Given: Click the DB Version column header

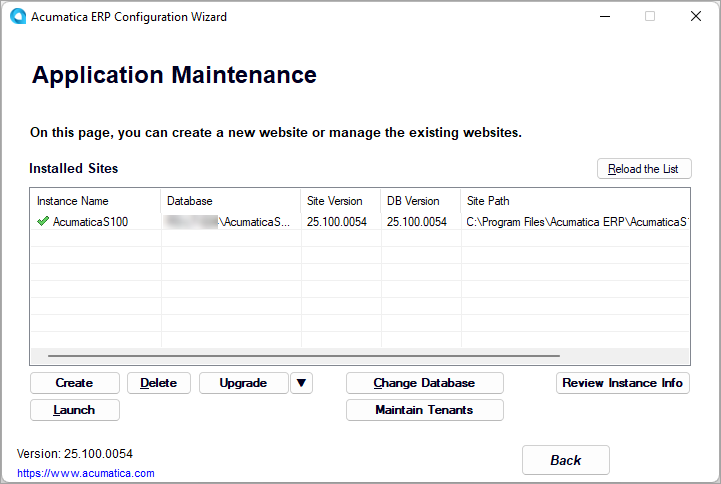Looking at the screenshot, I should pos(421,201).
